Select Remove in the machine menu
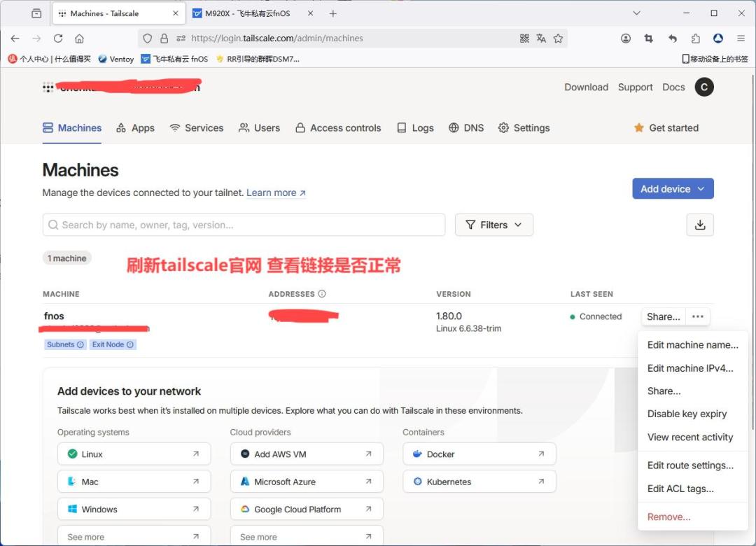Viewport: 756px width, 546px height. tap(692, 517)
